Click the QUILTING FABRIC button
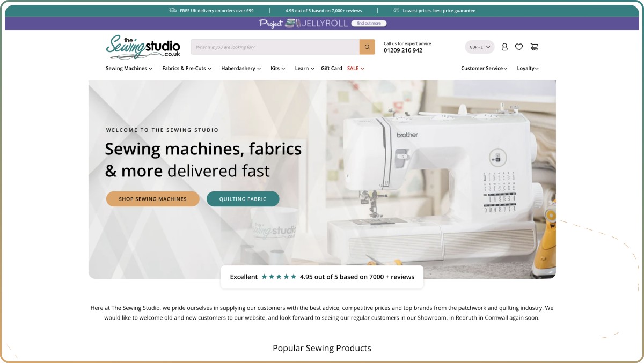 pyautogui.click(x=243, y=198)
